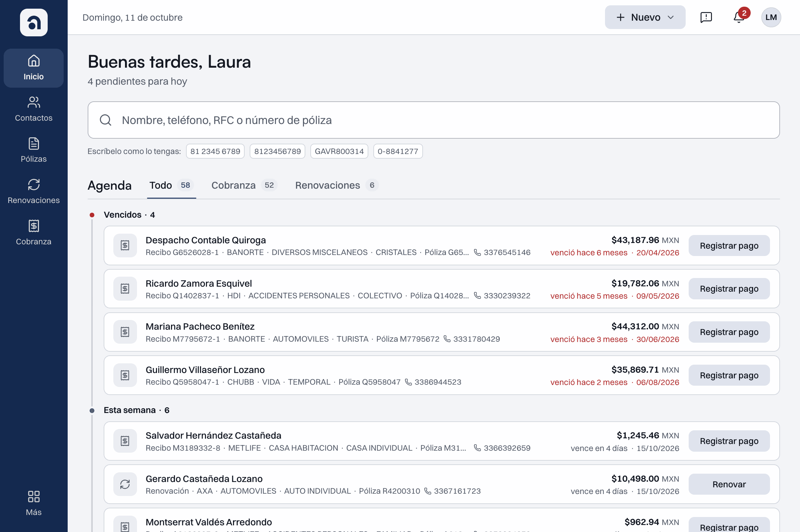Expand the Nuevo dropdown button
800x532 pixels.
pos(645,17)
